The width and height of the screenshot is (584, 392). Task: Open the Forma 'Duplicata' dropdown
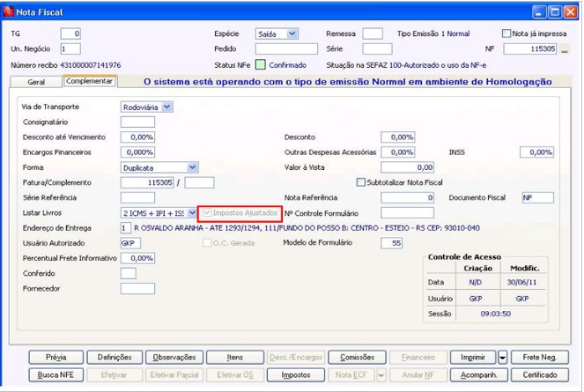[x=192, y=167]
